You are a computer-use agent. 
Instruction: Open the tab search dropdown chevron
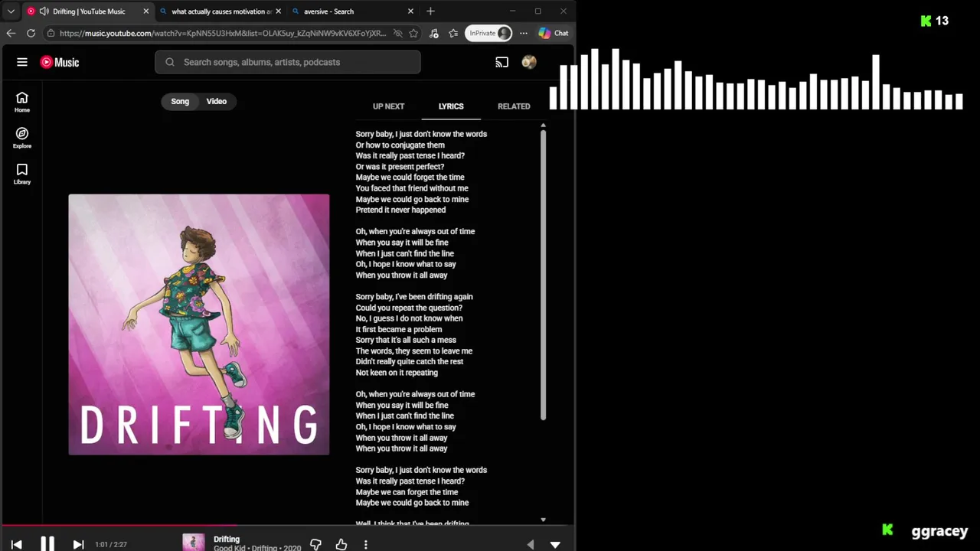click(x=11, y=11)
